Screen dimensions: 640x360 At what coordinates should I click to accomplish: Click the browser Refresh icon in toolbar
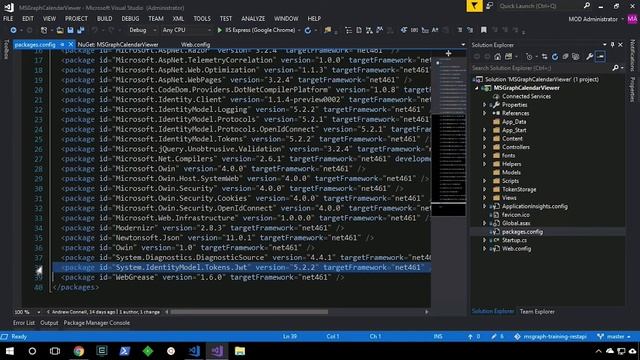coord(308,30)
